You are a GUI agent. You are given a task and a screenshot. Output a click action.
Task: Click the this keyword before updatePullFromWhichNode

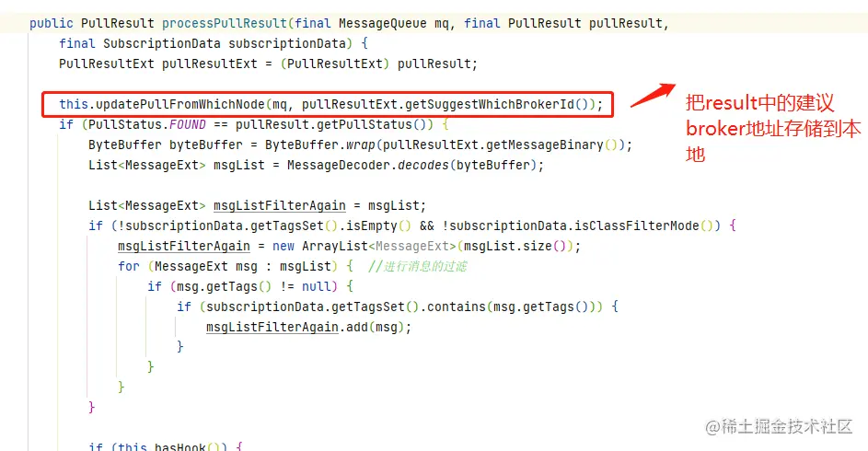(74, 104)
